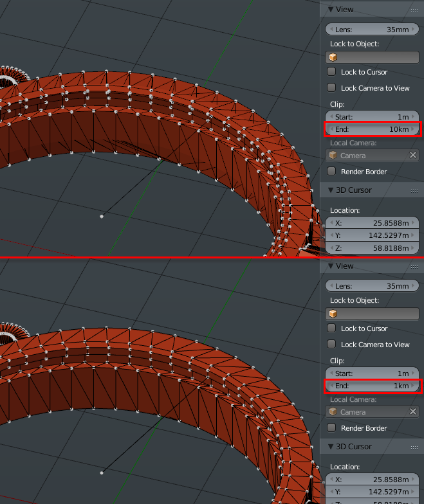Click the upper 3D Cursor Y location field
Image resolution: width=424 pixels, height=504 pixels.
(372, 235)
